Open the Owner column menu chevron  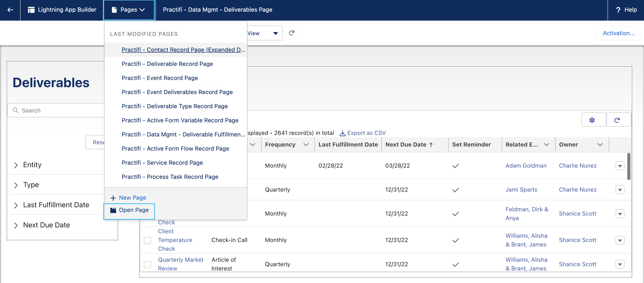(600, 145)
